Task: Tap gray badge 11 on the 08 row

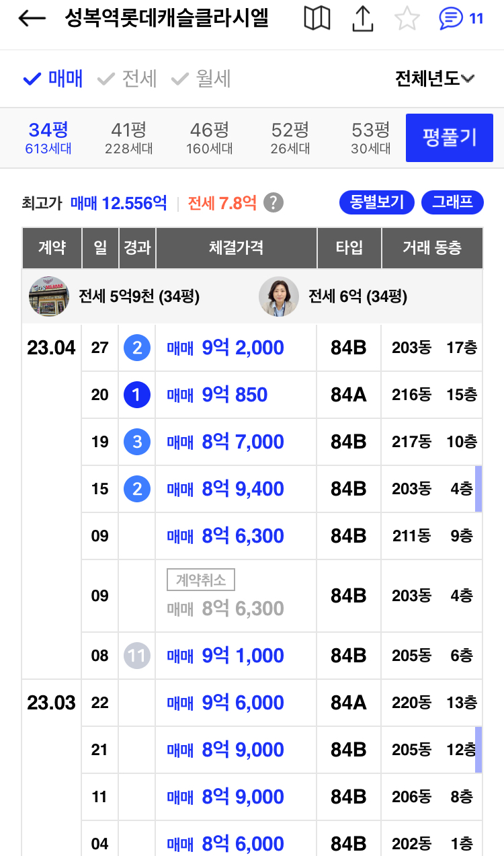Action: (x=137, y=656)
